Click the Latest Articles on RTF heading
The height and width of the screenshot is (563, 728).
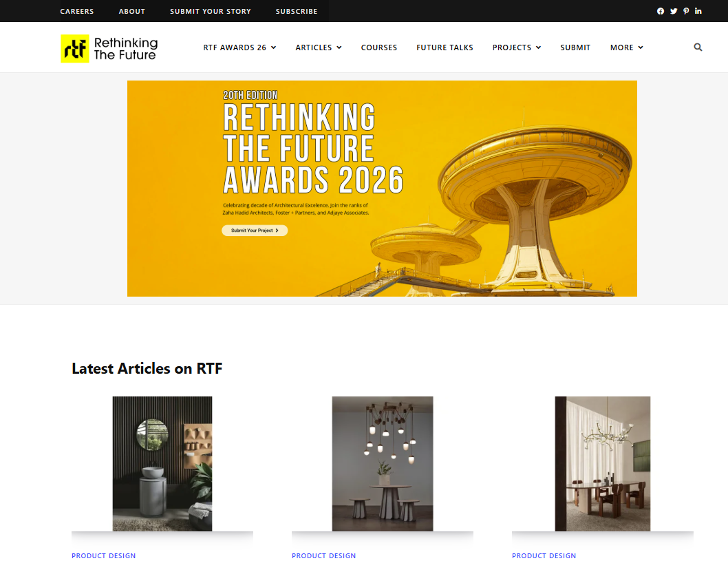147,368
